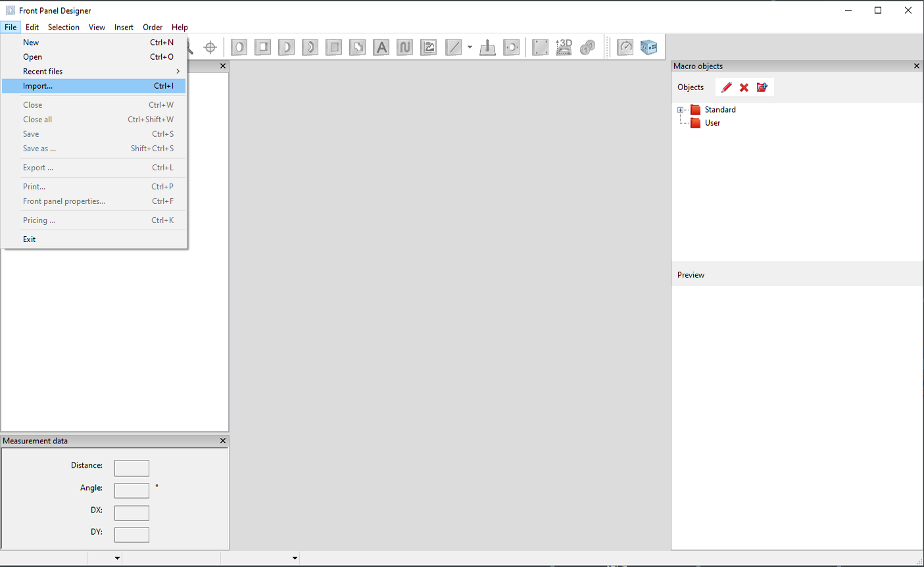Click the red pencil edit macro icon
This screenshot has width=924, height=567.
click(x=726, y=87)
